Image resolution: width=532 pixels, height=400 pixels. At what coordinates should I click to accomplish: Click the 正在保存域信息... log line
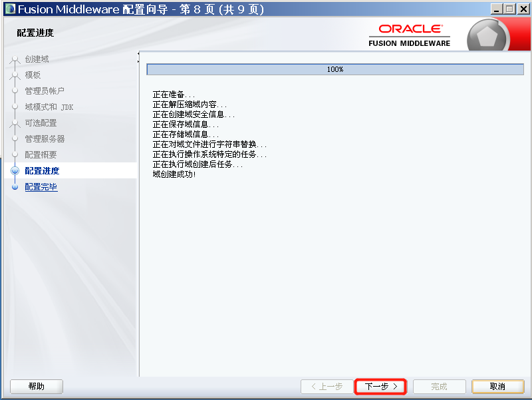click(186, 124)
